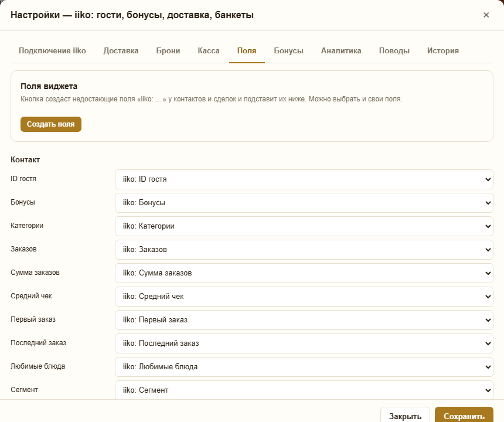The width and height of the screenshot is (504, 422).
Task: Expand the Категории field dropdown
Action: 304,226
